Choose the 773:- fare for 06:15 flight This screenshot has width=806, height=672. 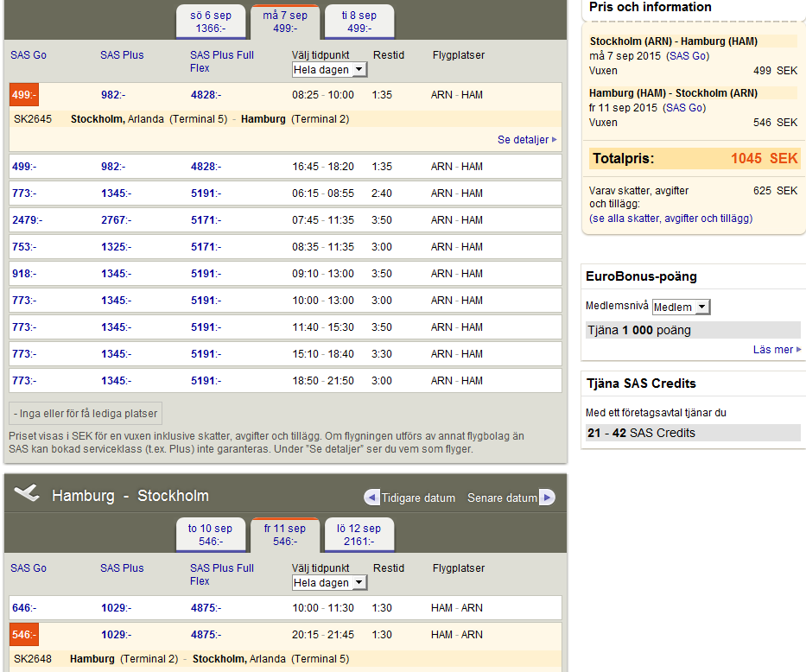click(x=24, y=193)
